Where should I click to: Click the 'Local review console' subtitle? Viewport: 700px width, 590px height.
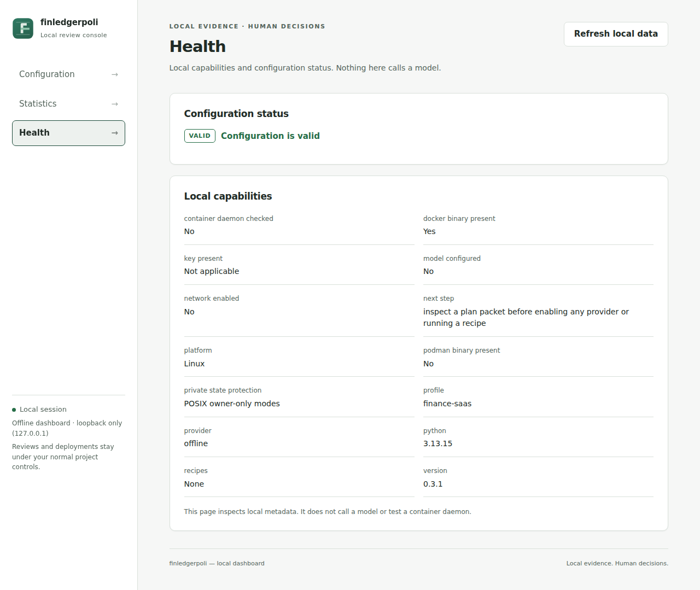click(x=74, y=35)
